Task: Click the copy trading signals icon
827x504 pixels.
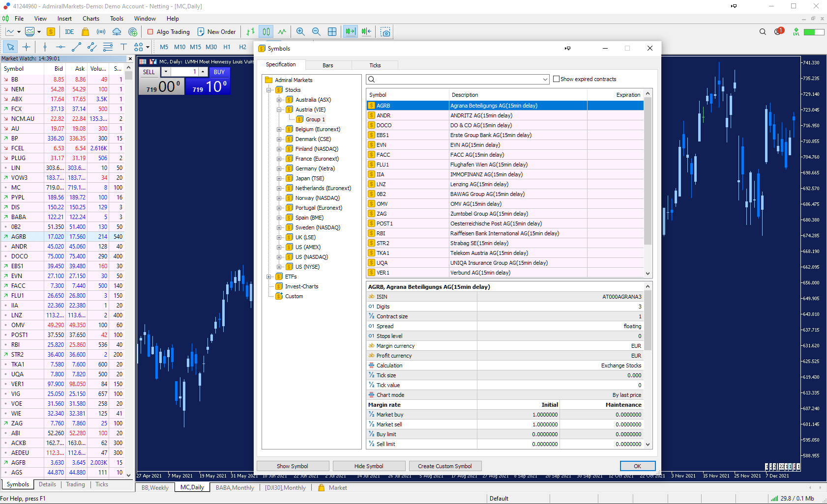Action: pyautogui.click(x=132, y=32)
